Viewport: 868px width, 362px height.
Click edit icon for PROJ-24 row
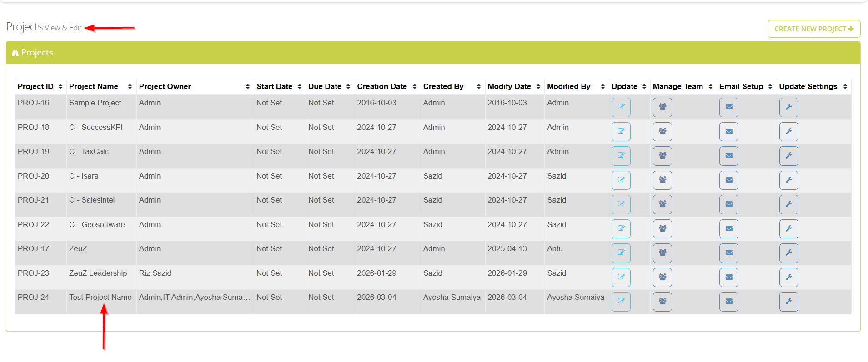621,302
